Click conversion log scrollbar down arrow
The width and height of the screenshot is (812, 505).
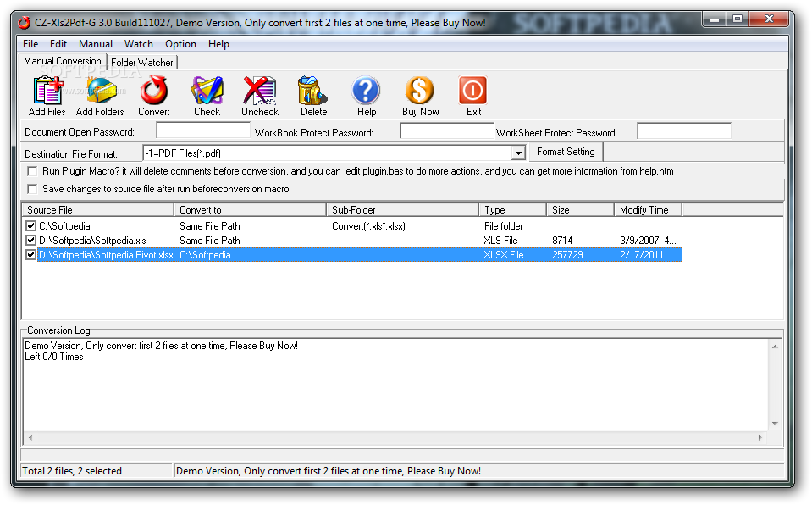(x=776, y=424)
